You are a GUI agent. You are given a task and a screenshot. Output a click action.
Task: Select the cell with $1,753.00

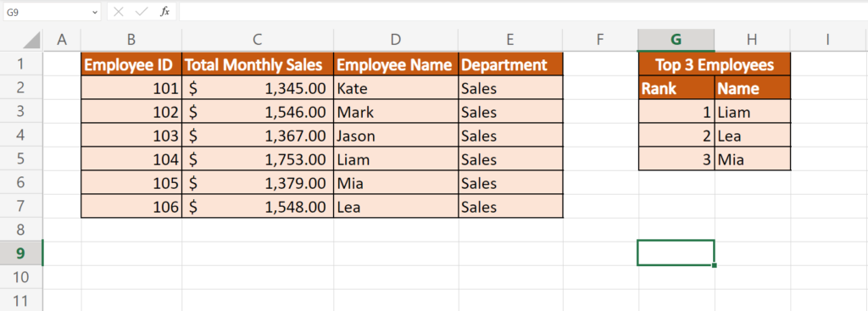tap(258, 159)
